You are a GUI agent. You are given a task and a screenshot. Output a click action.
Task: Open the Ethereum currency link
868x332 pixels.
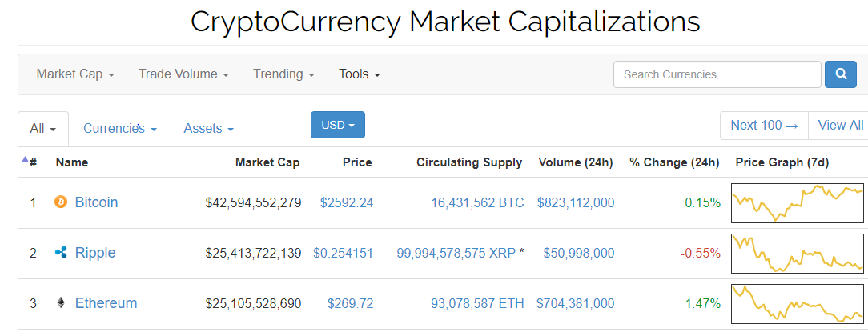(106, 303)
